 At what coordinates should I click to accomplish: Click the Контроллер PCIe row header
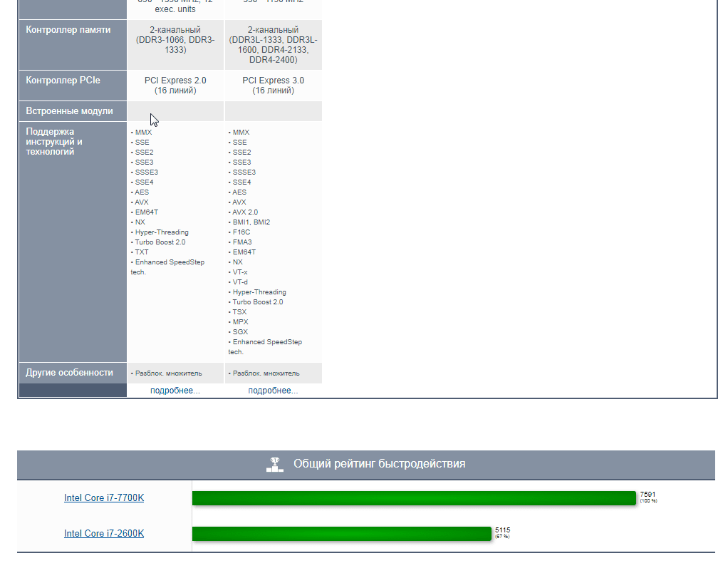pos(73,86)
